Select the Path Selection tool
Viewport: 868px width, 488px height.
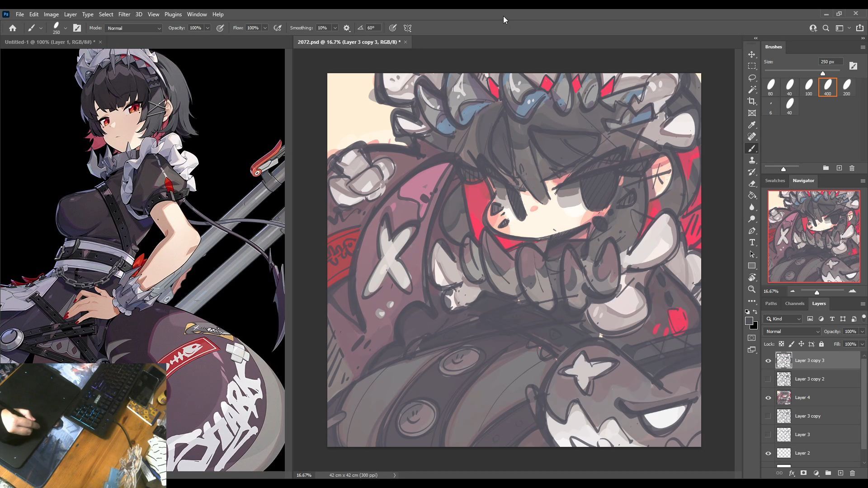[x=752, y=254]
